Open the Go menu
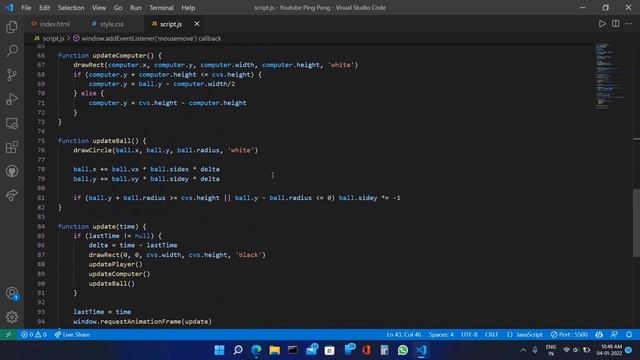 point(118,8)
